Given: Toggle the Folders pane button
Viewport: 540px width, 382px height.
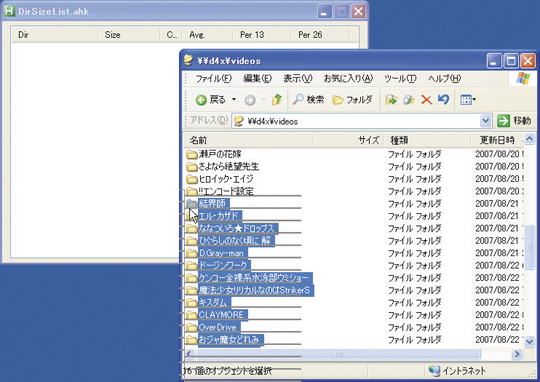Looking at the screenshot, I should point(352,100).
